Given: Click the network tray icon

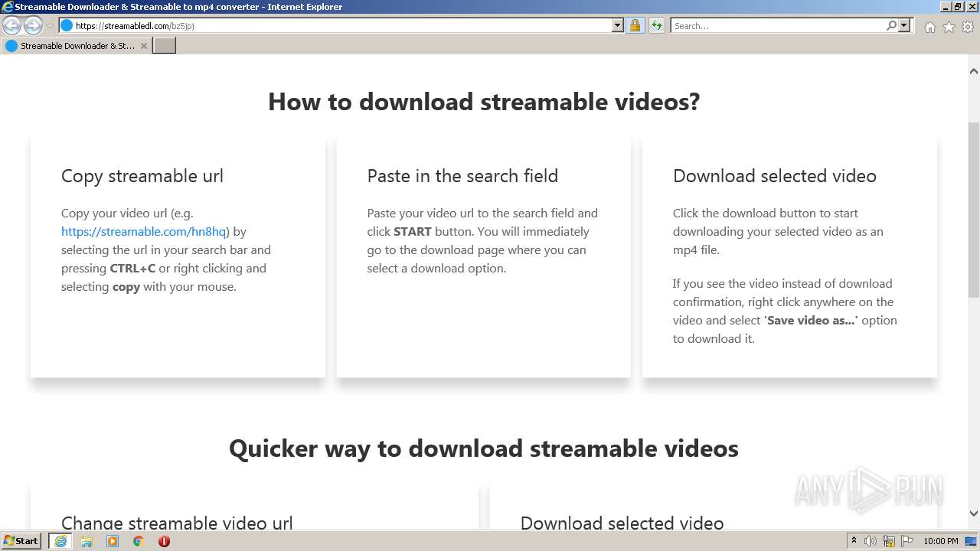Looking at the screenshot, I should 889,541.
